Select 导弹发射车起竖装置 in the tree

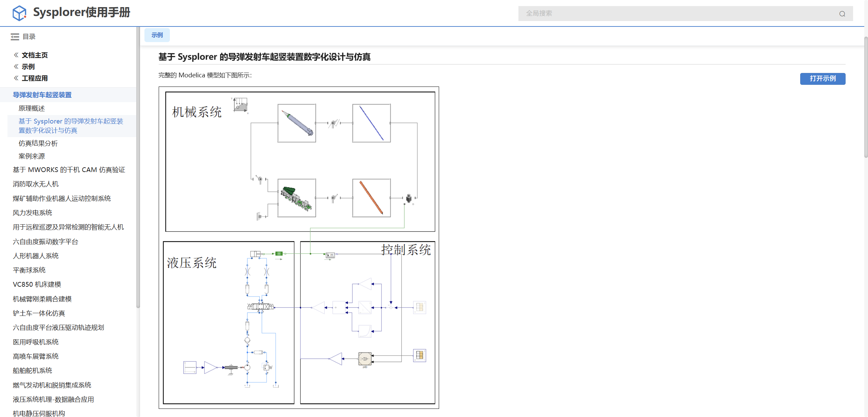pyautogui.click(x=42, y=95)
